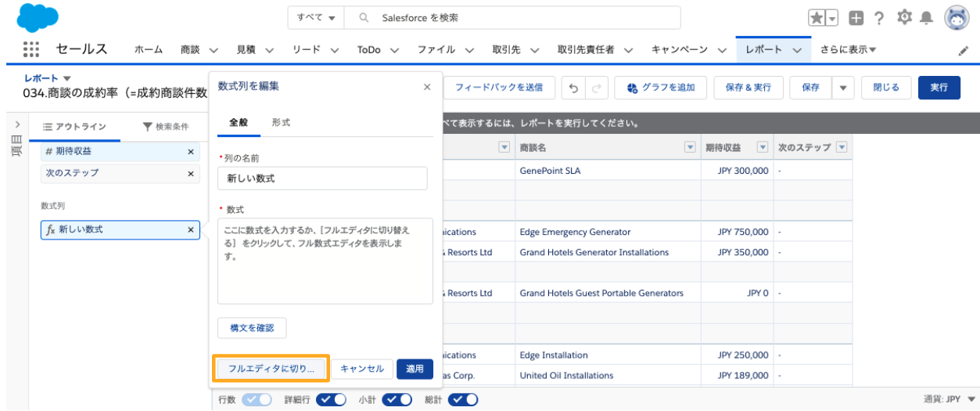Select the 新しい数式 formula column item
Screen dimensions: 980x411
coord(120,229)
